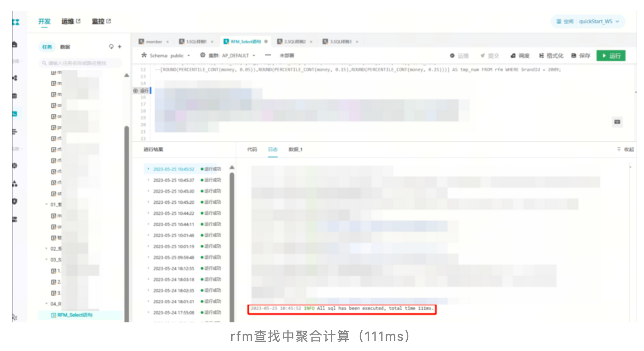Click the 保存 save icon button
The image size is (644, 351).
point(581,55)
